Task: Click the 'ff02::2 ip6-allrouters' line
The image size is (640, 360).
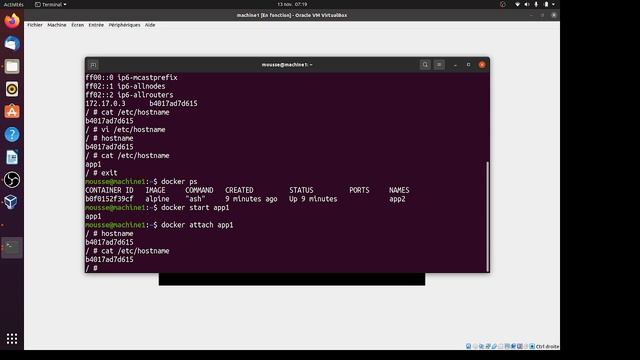Action: (129, 95)
